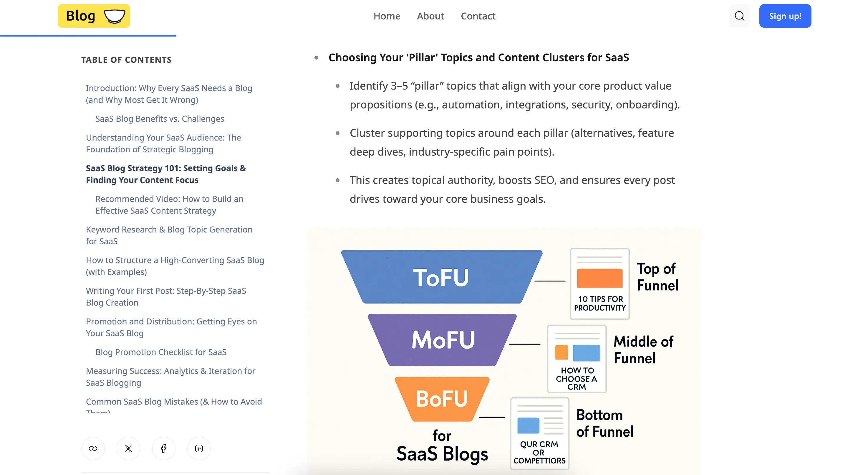Jump to Writing Your First Post section

[x=166, y=297]
